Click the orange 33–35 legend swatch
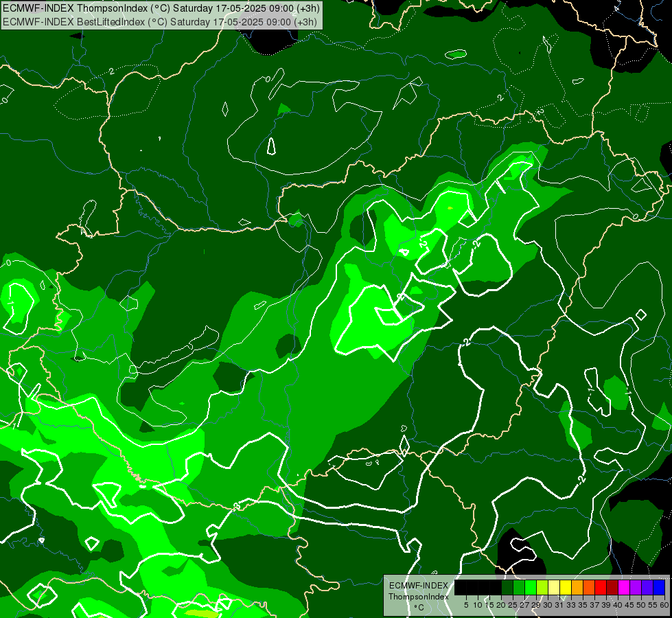Screen dimensions: 672x618 (577, 587)
